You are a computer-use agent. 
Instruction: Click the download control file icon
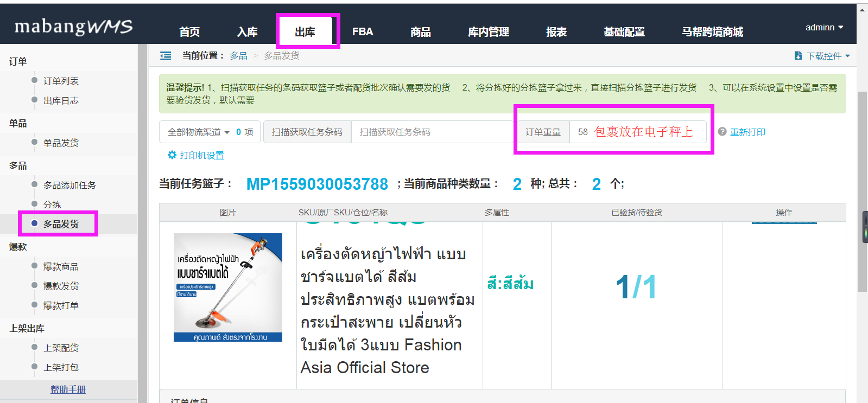[x=798, y=56]
